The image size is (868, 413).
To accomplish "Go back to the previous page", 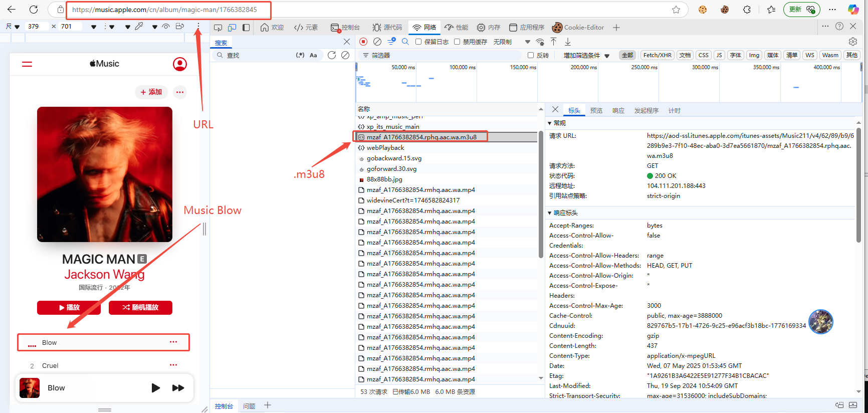I will (12, 10).
